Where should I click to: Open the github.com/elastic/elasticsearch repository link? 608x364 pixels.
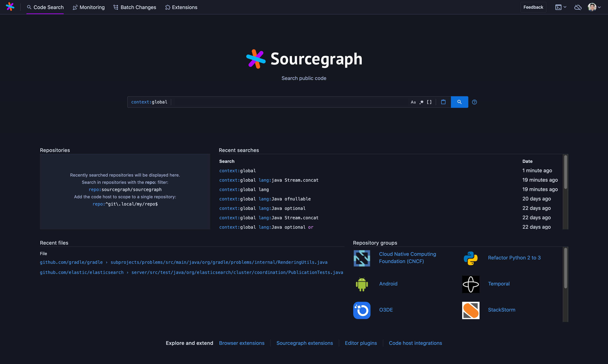click(82, 272)
